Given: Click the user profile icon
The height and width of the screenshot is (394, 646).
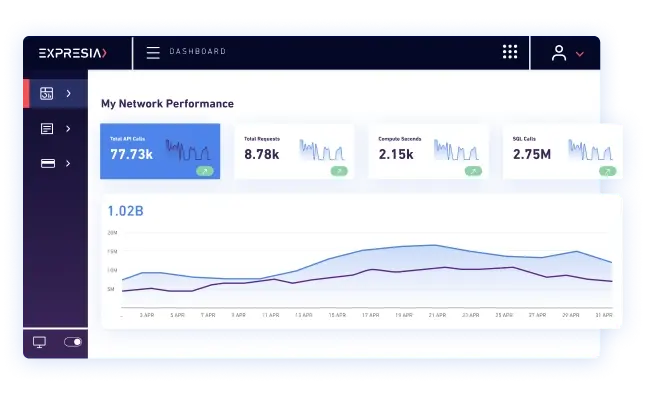Looking at the screenshot, I should coord(559,53).
